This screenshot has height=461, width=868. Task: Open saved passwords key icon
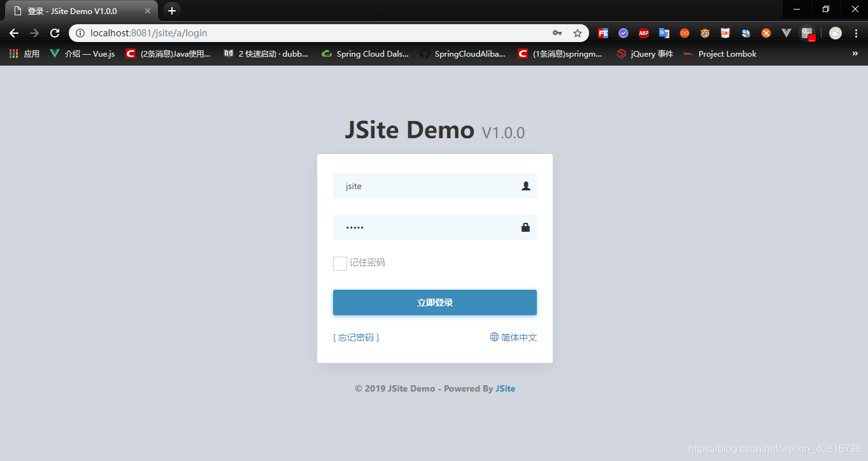[x=557, y=33]
